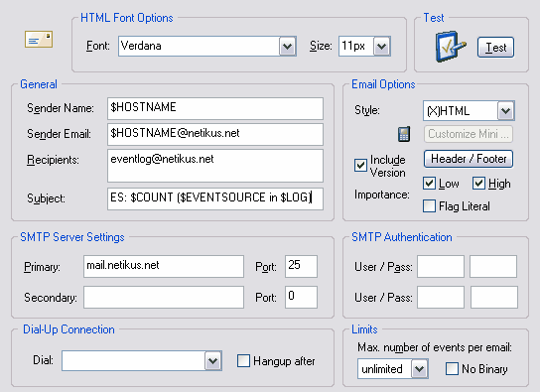Open the Style dropdown showing (X)HTML
540x392 pixels.
[x=469, y=111]
